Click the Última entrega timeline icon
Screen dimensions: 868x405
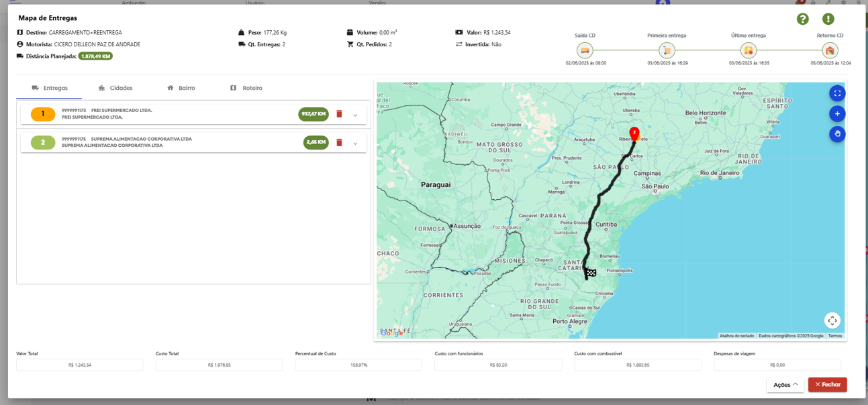749,50
